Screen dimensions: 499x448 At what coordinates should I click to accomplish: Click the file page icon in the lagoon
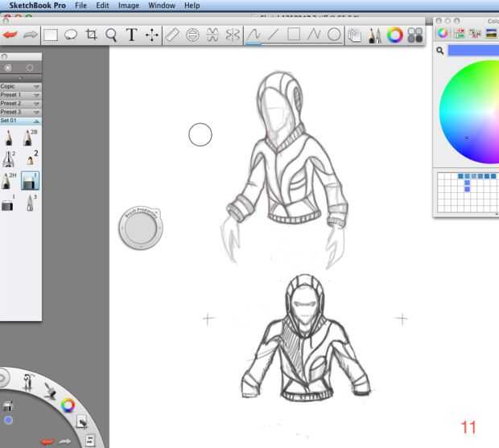(90, 441)
